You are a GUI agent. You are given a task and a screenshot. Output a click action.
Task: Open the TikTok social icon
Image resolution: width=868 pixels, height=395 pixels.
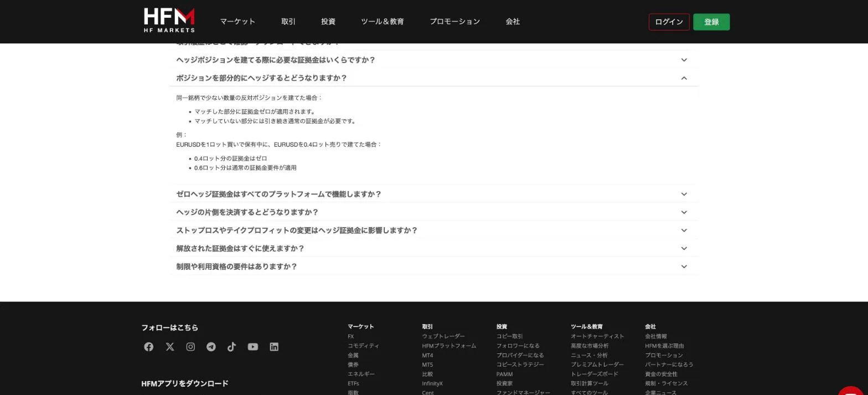coord(231,347)
